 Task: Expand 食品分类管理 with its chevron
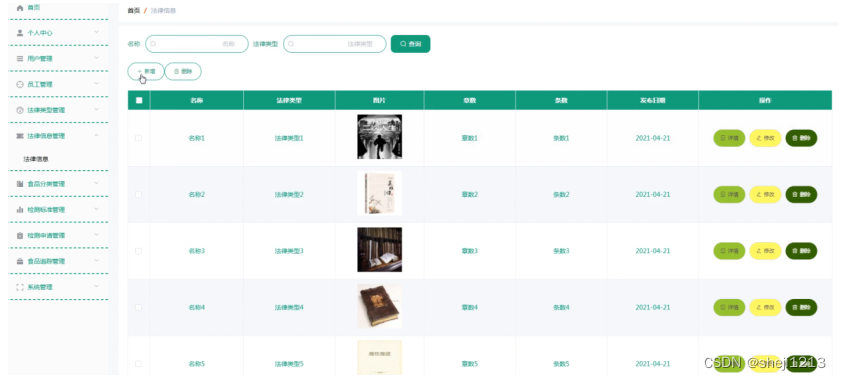(97, 183)
